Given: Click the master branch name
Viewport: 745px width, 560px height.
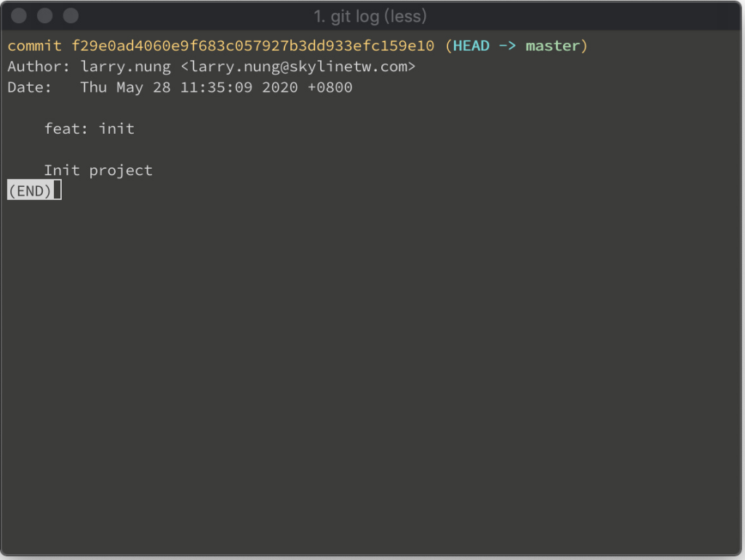Looking at the screenshot, I should (553, 46).
